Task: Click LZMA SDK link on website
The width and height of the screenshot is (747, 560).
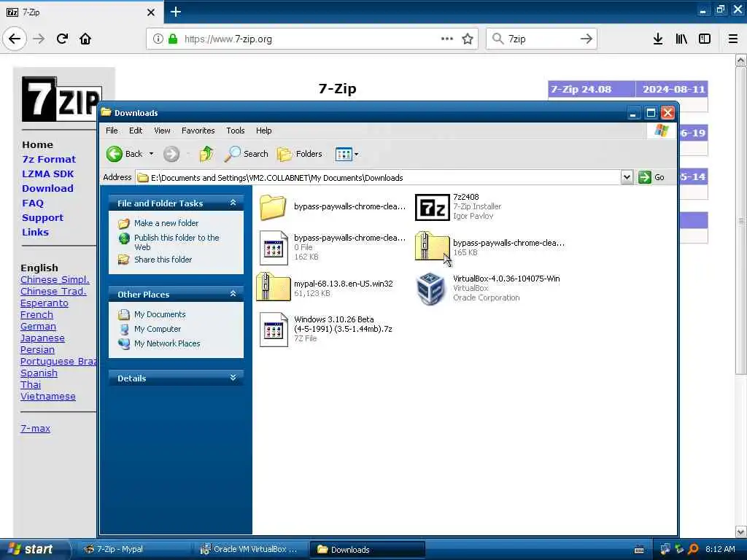Action: [x=47, y=174]
